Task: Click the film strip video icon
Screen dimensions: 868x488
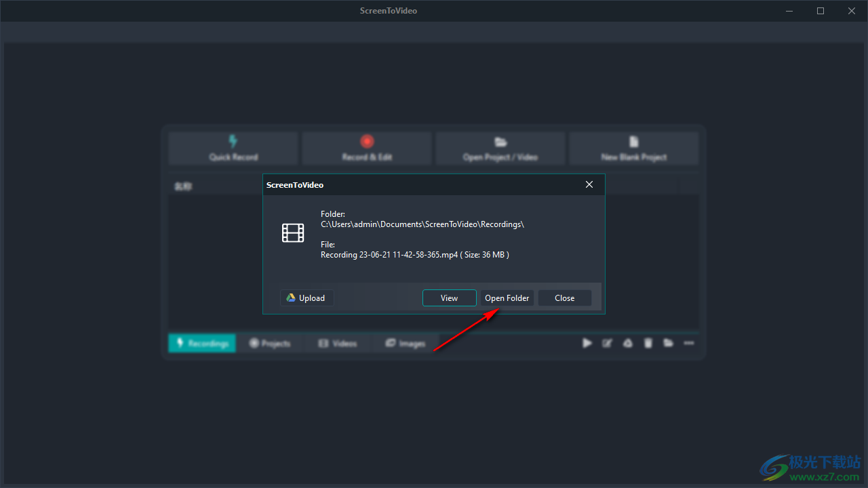Action: (x=293, y=233)
